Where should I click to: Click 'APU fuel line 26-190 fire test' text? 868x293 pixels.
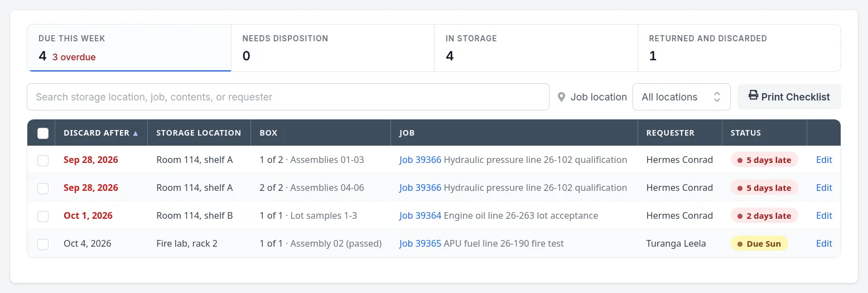504,244
